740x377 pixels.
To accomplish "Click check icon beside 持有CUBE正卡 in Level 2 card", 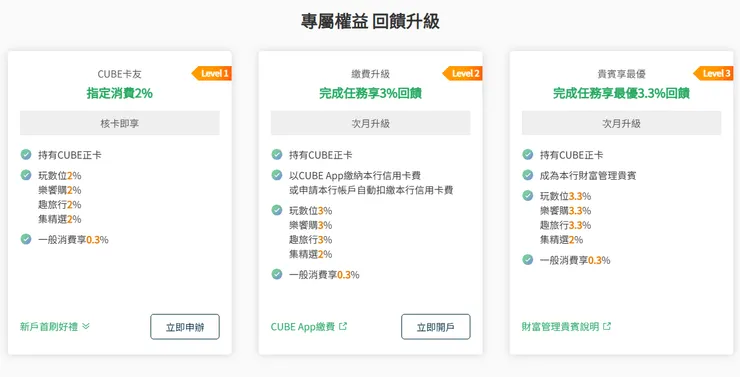I will pyautogui.click(x=277, y=154).
